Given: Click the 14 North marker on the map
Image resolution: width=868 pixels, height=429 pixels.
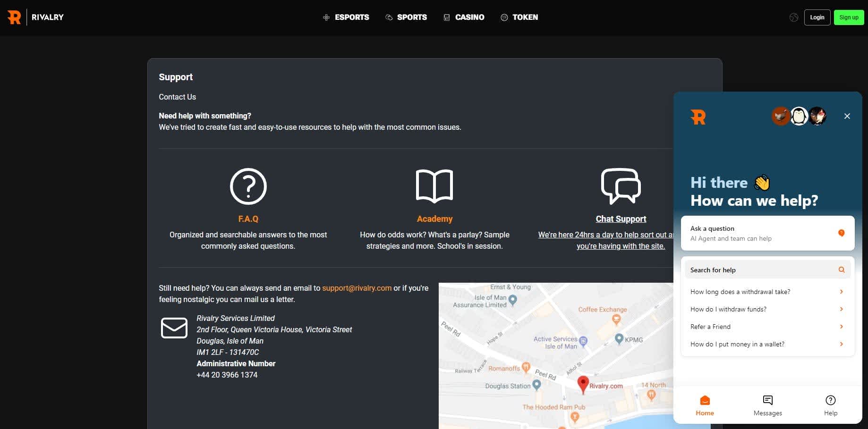Looking at the screenshot, I should coord(652,395).
